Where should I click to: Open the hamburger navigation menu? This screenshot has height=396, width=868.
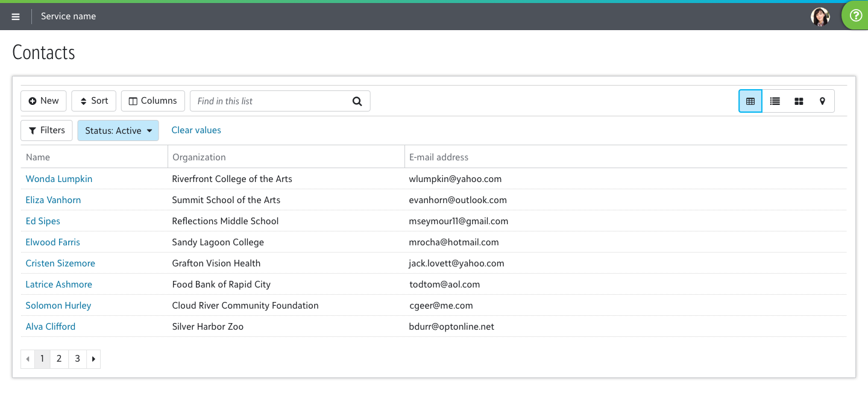[16, 17]
